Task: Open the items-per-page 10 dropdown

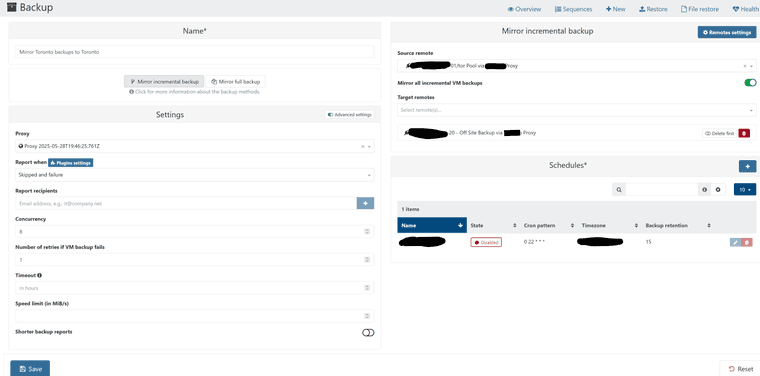Action: coord(744,189)
